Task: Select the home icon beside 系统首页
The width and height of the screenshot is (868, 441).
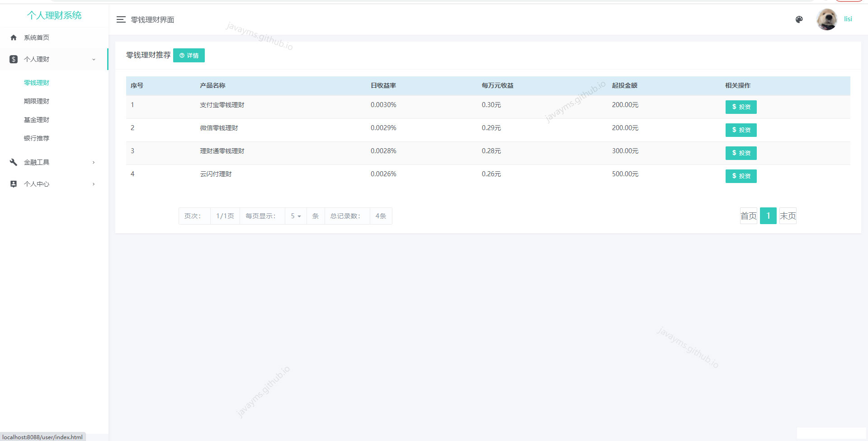Action: tap(14, 38)
